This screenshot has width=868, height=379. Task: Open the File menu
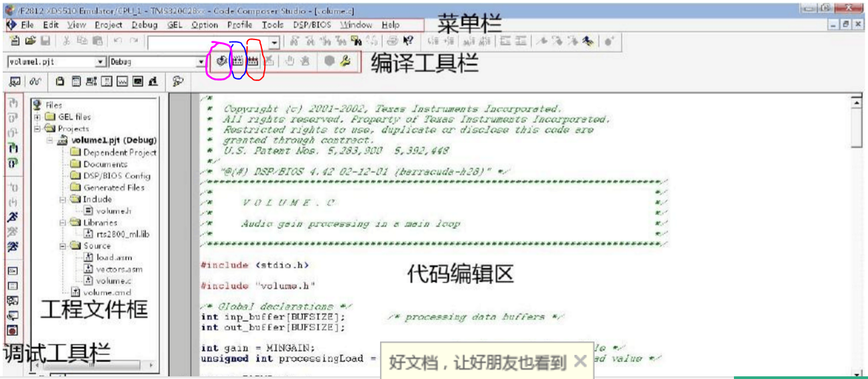[x=27, y=25]
